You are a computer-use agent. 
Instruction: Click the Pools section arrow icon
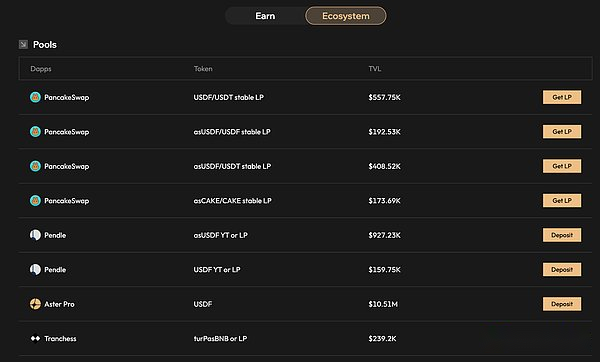(23, 44)
